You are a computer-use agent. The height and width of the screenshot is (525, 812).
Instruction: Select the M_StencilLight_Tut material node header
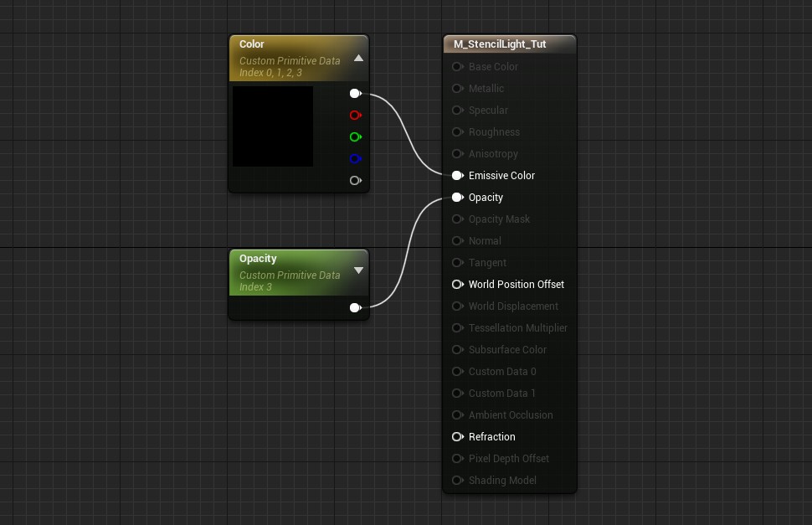500,44
